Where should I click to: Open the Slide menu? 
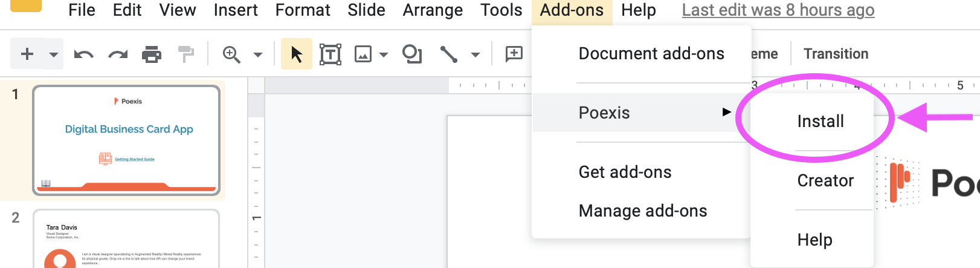pos(366,10)
